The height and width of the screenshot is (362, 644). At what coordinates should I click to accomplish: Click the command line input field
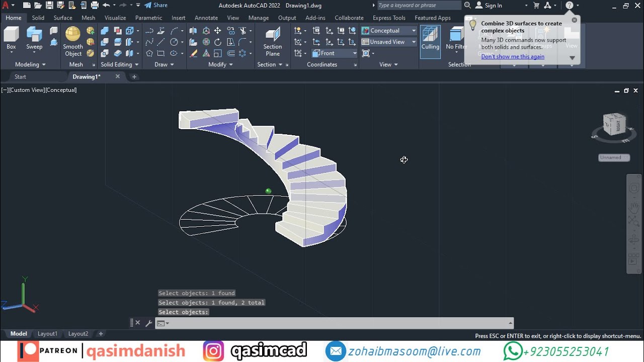point(335,323)
